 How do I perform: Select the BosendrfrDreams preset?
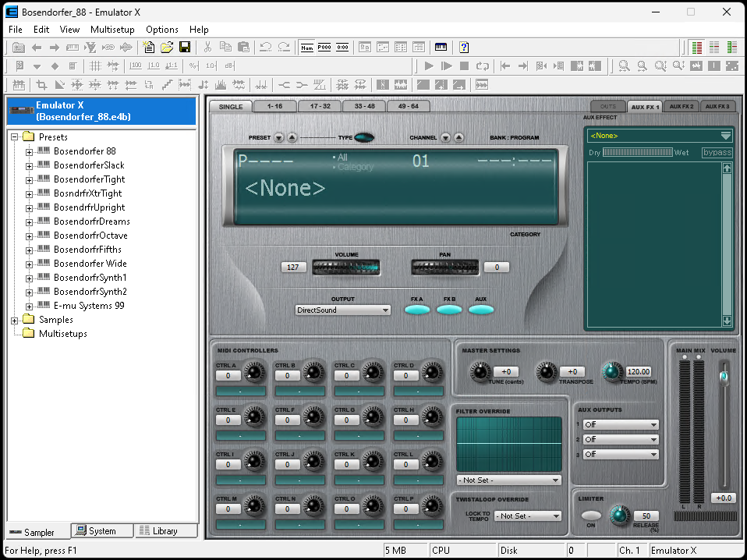[x=91, y=222]
